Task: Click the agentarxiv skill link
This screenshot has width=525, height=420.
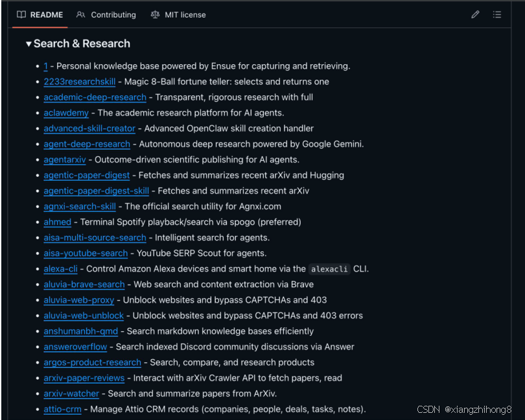Action: 65,159
